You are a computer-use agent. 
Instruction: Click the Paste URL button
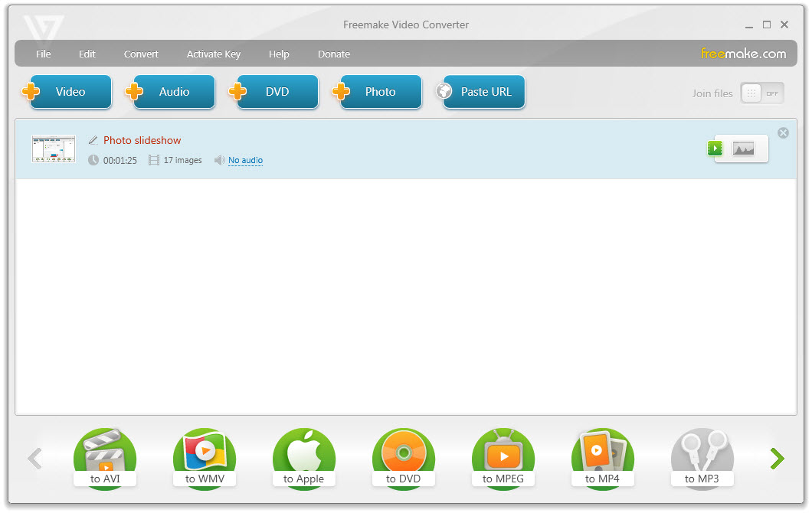(480, 92)
